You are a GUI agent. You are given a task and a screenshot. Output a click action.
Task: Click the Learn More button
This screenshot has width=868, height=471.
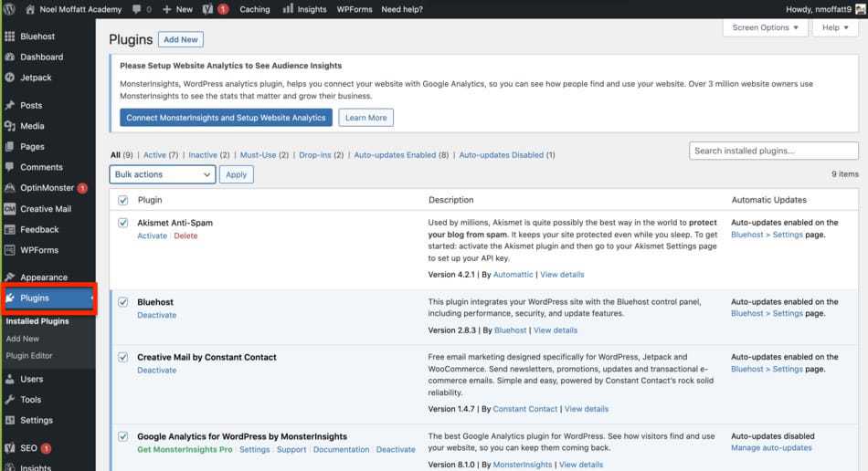(x=365, y=117)
